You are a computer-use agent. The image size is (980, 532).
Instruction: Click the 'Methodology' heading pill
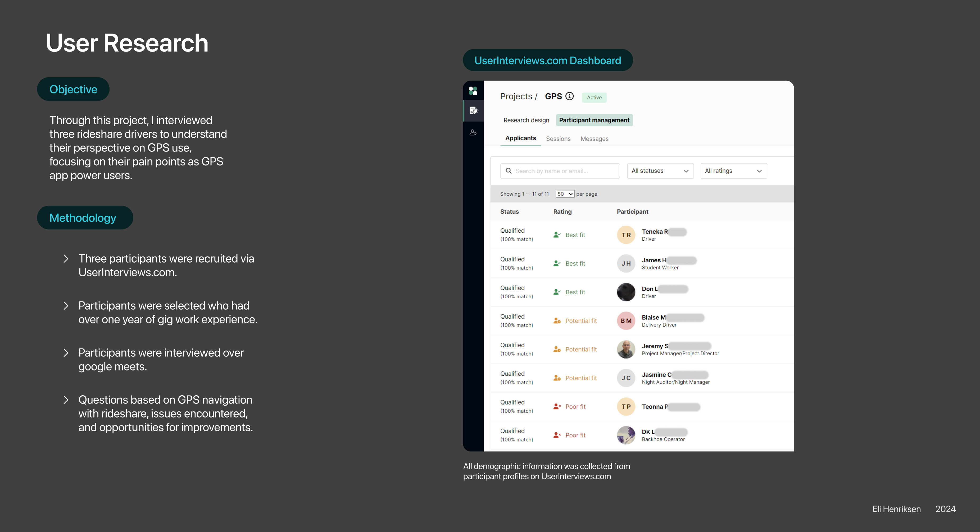point(85,218)
